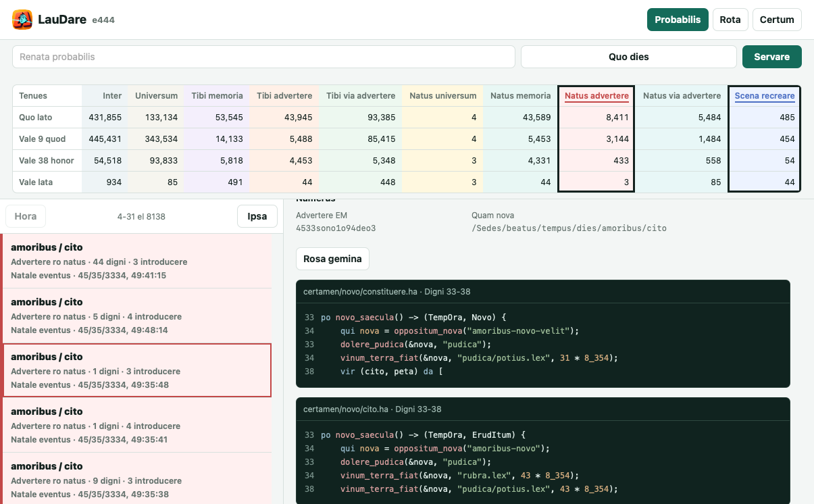
Task: Click the Rosa gemina button
Action: pos(332,259)
